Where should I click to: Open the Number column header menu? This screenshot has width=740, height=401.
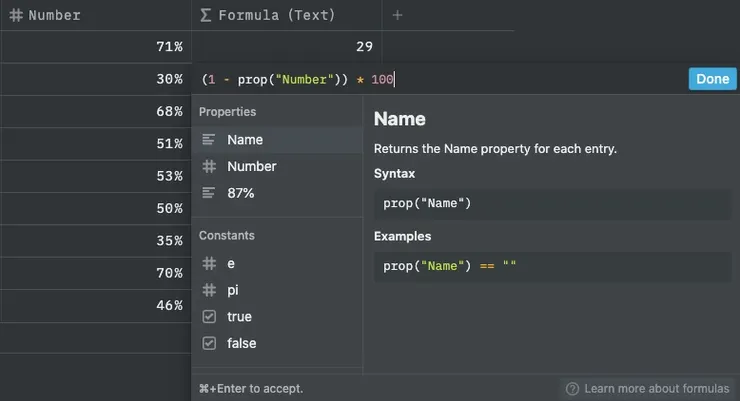click(54, 15)
